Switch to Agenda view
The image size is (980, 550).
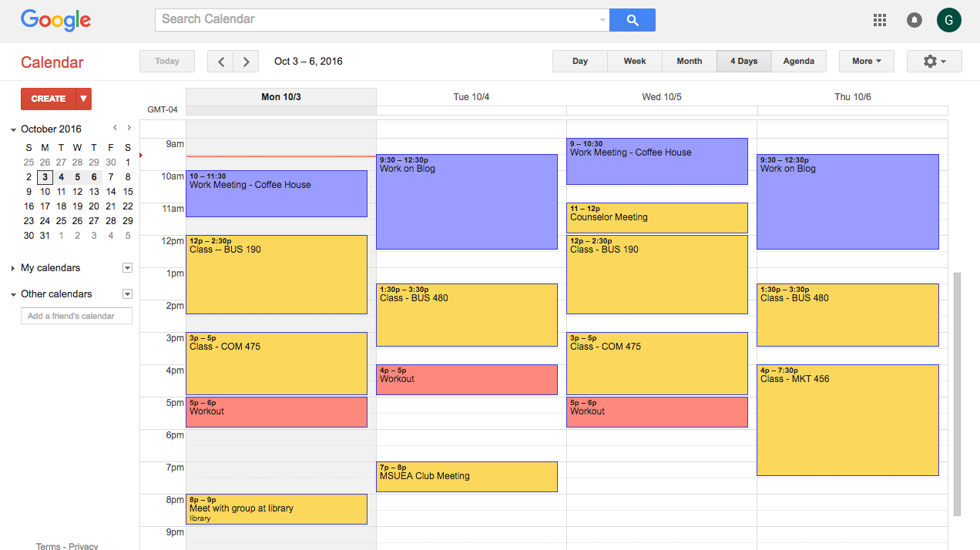(x=799, y=62)
